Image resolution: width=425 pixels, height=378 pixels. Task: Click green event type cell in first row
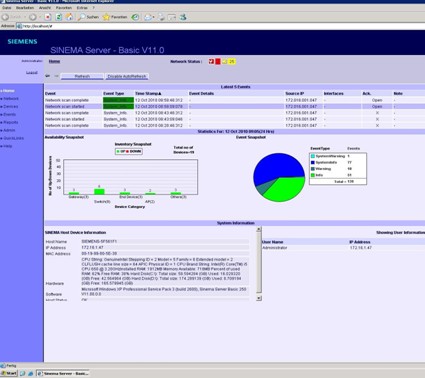point(118,100)
